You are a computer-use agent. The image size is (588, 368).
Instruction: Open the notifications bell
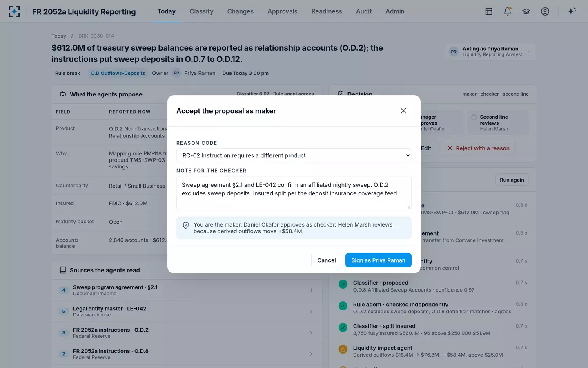[x=508, y=11]
